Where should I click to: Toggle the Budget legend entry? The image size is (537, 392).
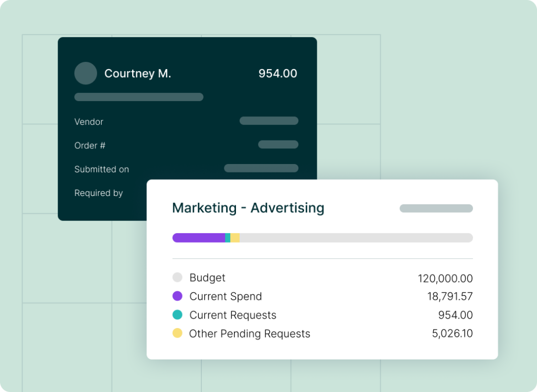pyautogui.click(x=209, y=277)
